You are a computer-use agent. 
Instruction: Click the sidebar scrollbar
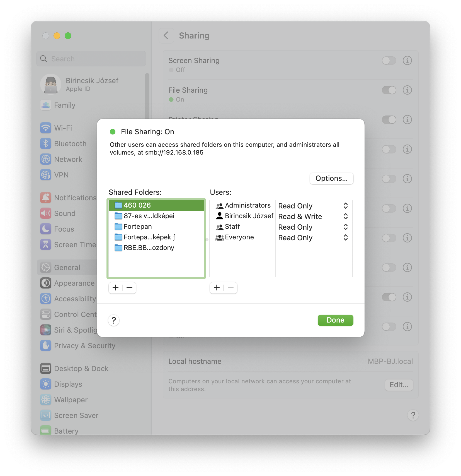pos(147,96)
